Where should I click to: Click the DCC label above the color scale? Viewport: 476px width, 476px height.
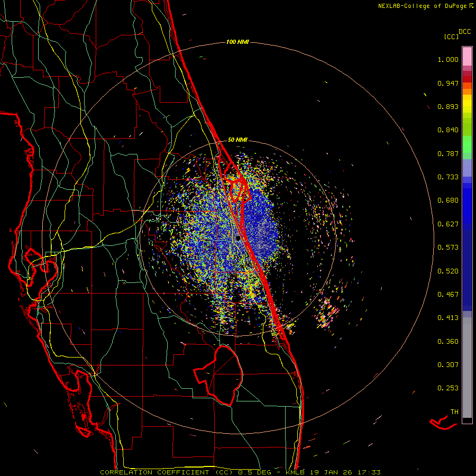tap(464, 32)
